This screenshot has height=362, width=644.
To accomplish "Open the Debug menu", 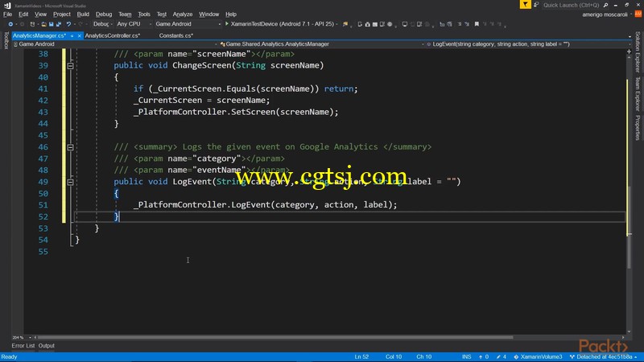I will (104, 14).
